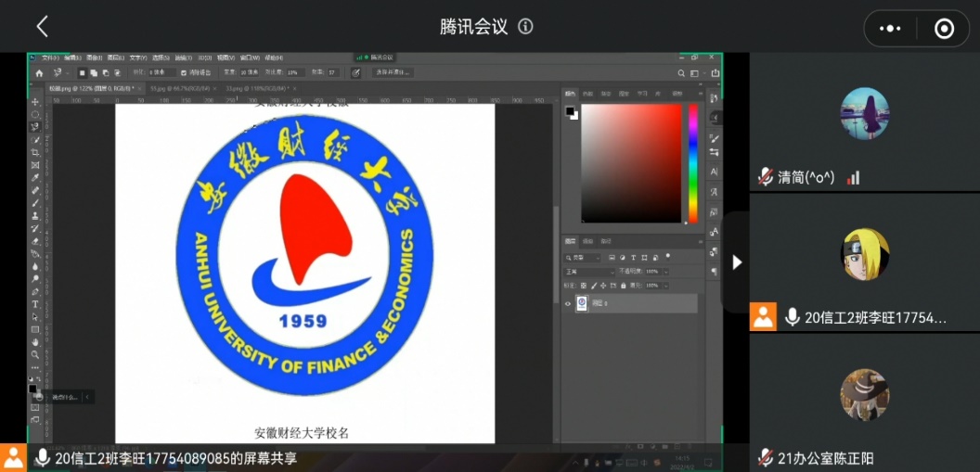980x472 pixels.
Task: Select the Zoom tool in toolbar
Action: (35, 354)
